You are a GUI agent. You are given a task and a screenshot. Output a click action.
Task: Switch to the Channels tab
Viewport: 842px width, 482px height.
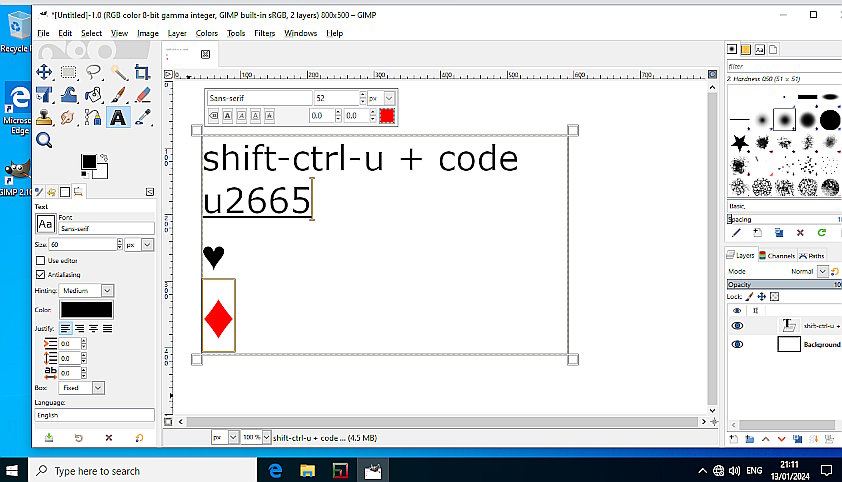coord(776,255)
